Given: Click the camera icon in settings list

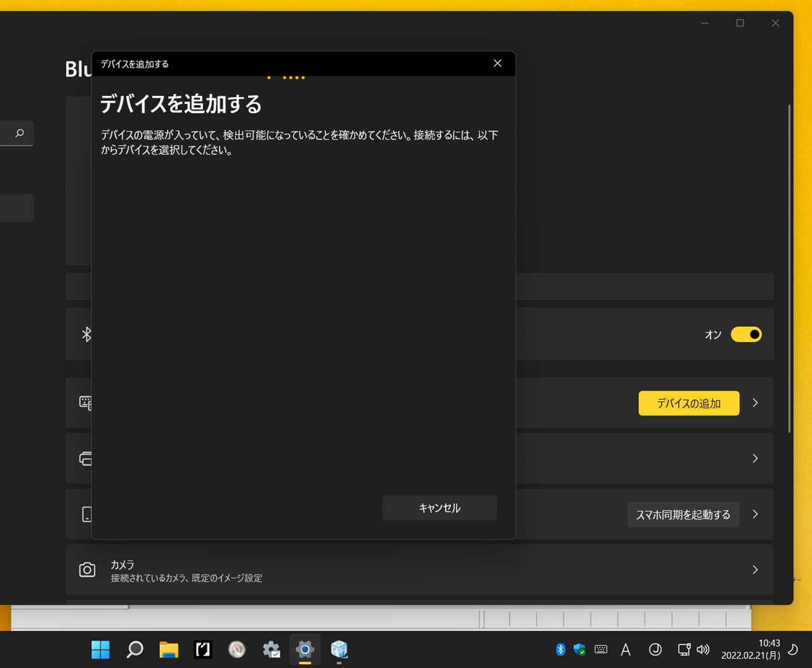Looking at the screenshot, I should coord(87,570).
